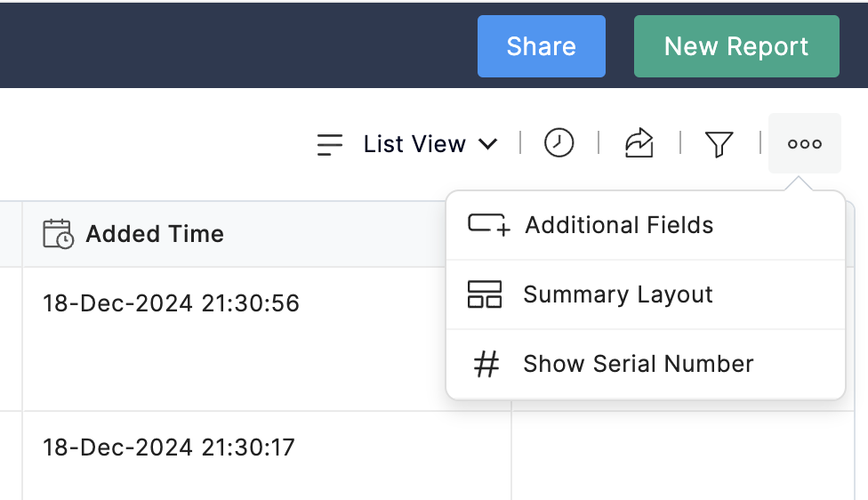Toggle the three-dot more options menu

(804, 143)
